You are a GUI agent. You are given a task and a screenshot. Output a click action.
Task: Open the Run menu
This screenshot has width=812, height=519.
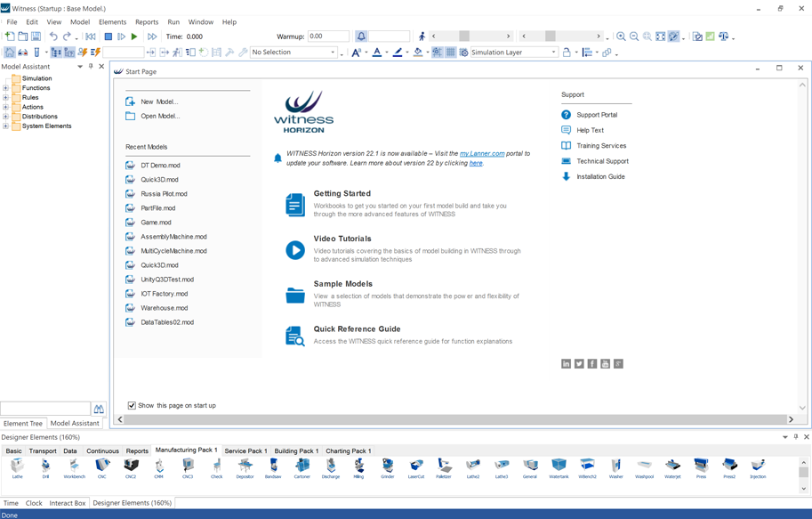(x=173, y=21)
